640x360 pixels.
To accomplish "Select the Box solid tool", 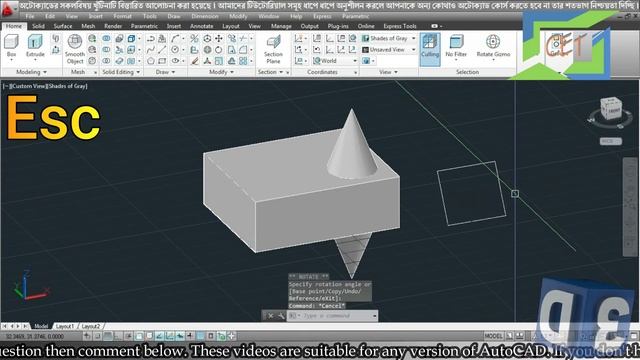I will (11, 46).
